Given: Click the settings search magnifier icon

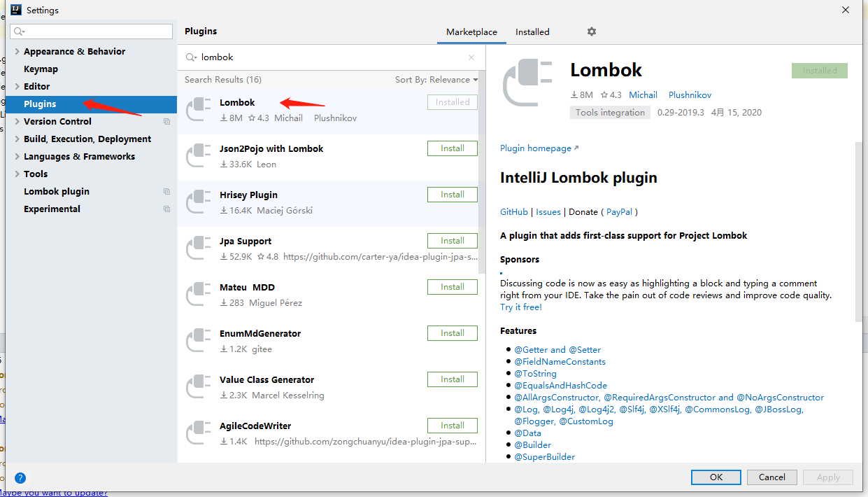Looking at the screenshot, I should click(x=18, y=31).
